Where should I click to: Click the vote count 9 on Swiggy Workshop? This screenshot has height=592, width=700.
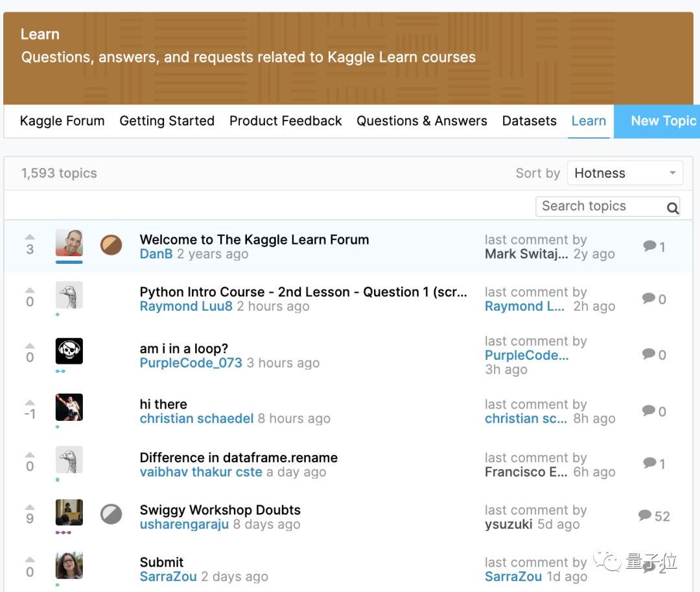(x=29, y=518)
